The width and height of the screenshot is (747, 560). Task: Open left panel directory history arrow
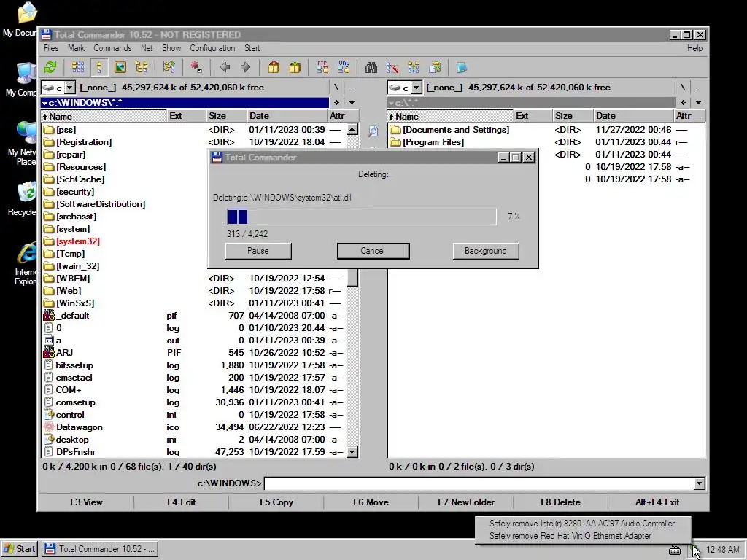point(352,102)
